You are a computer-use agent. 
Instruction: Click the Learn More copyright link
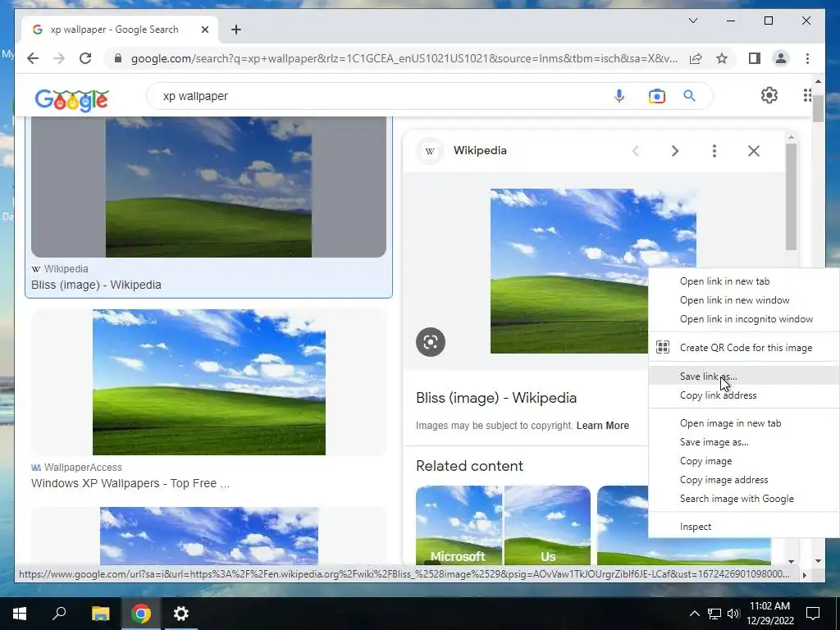(x=603, y=426)
